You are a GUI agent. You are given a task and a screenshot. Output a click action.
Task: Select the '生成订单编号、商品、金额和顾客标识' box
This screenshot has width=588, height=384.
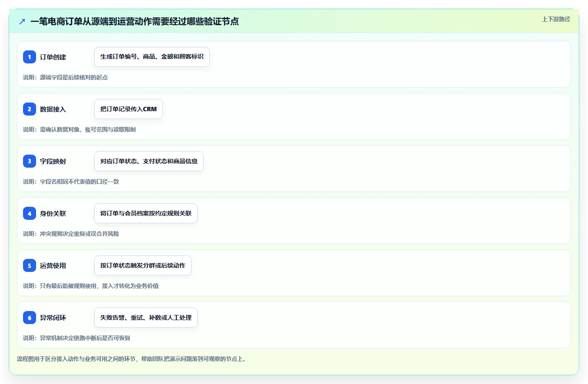[152, 57]
